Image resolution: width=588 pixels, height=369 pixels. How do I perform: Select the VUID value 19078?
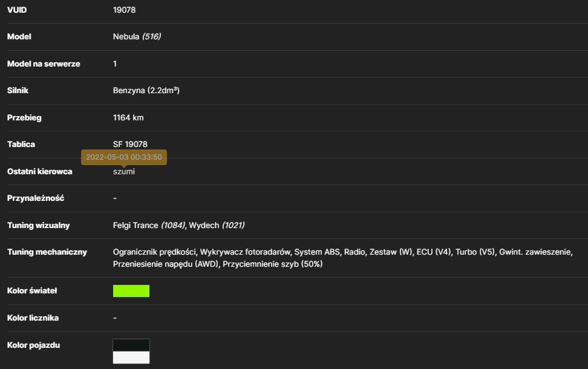click(124, 10)
